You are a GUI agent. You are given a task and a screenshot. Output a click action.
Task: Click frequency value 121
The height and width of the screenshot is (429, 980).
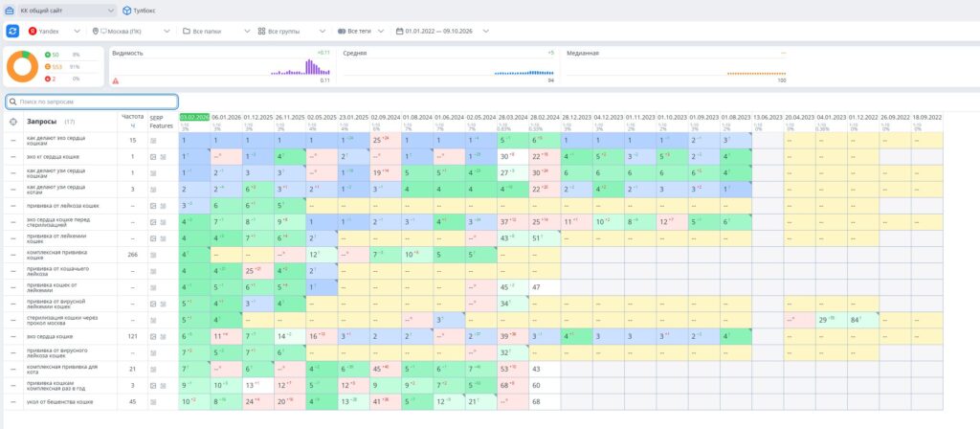(132, 337)
